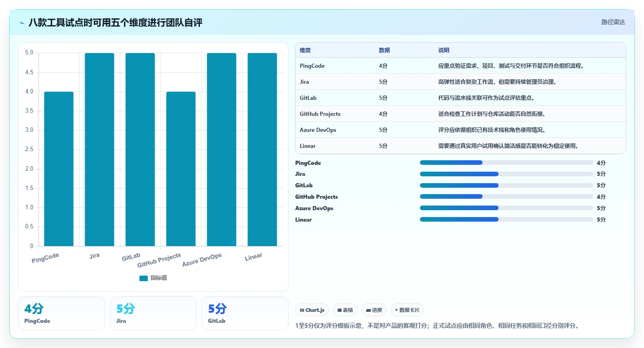The height and width of the screenshot is (348, 644).
Task: Select the Linear cell in the table
Action: pos(307,146)
